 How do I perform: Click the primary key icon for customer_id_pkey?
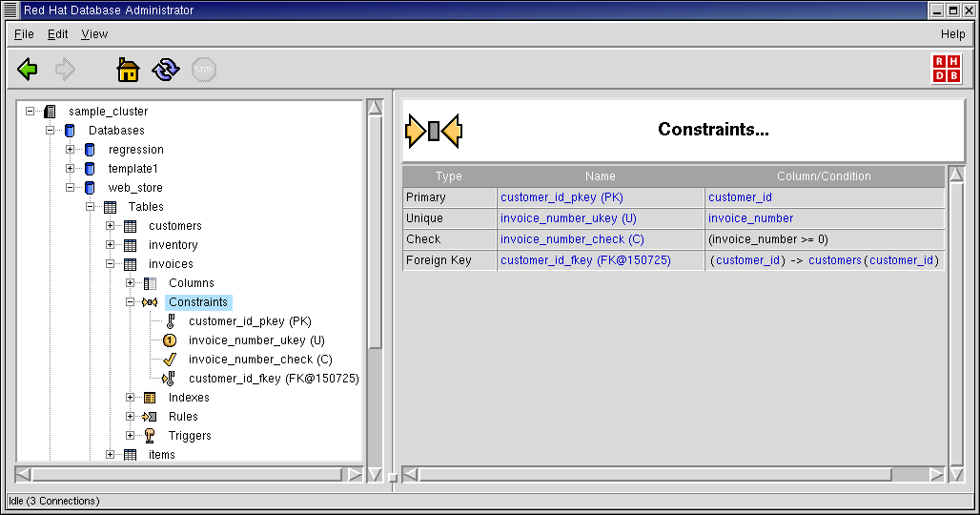point(171,321)
